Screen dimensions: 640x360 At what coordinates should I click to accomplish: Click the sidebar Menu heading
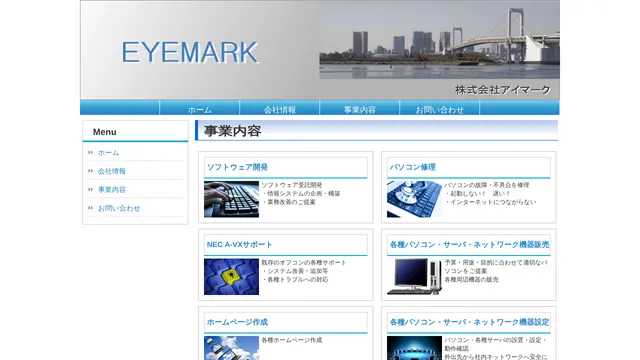point(104,132)
